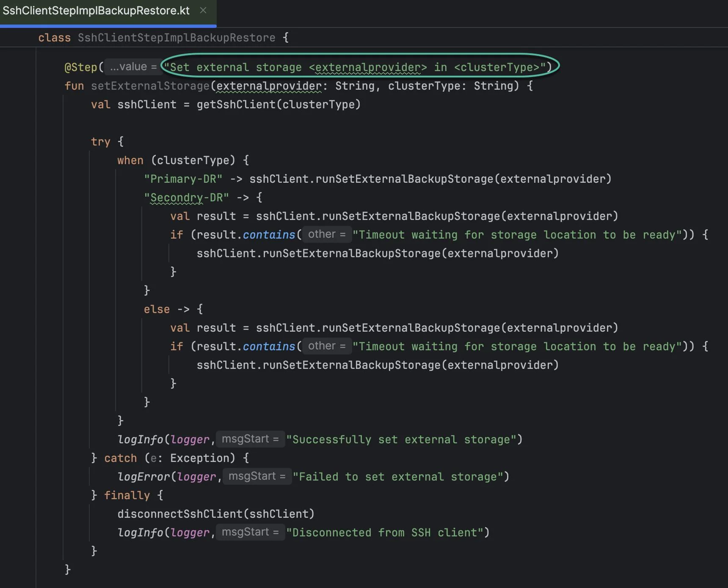This screenshot has height=588, width=728.
Task: Place cursor on the when keyword
Action: click(x=130, y=160)
